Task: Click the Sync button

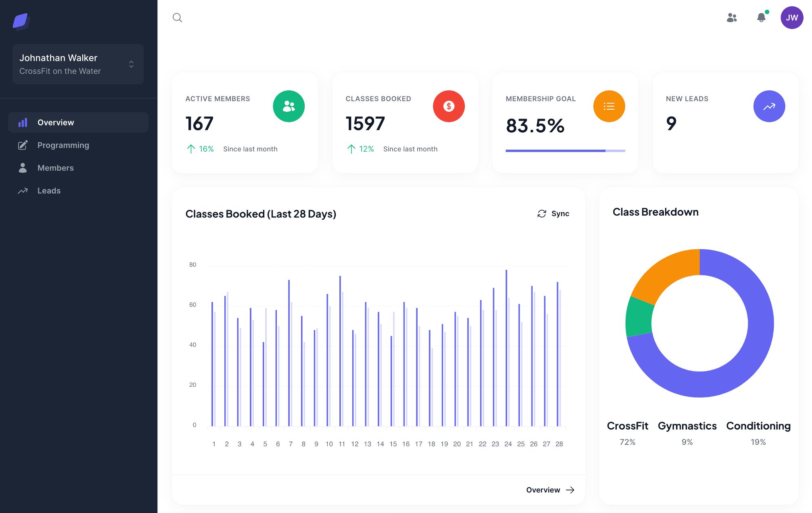Action: pyautogui.click(x=553, y=214)
